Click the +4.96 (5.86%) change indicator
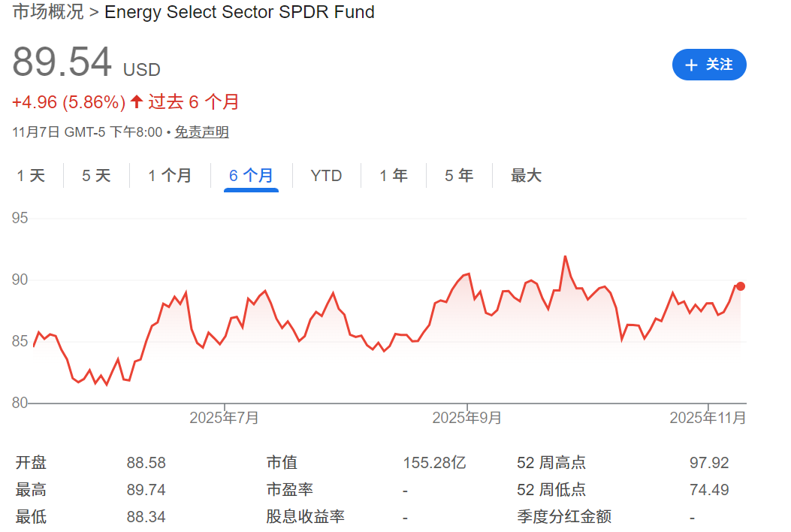The width and height of the screenshot is (791, 532). point(68,101)
